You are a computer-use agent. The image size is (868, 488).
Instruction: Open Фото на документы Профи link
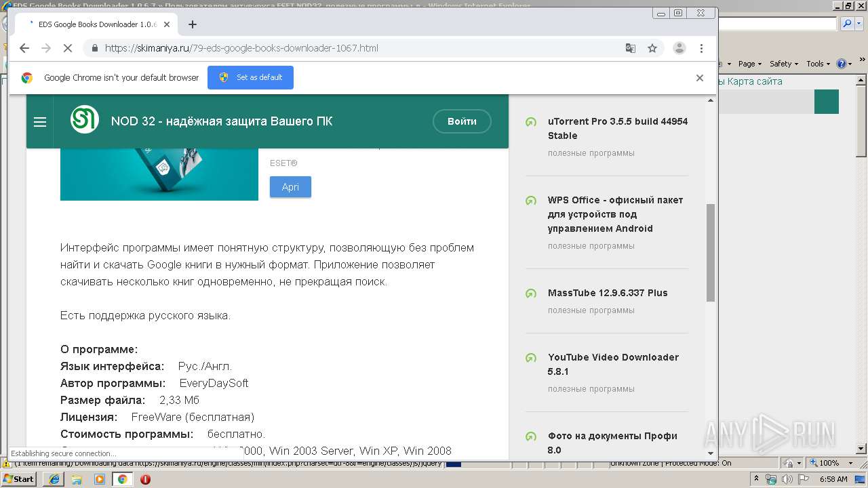click(612, 443)
